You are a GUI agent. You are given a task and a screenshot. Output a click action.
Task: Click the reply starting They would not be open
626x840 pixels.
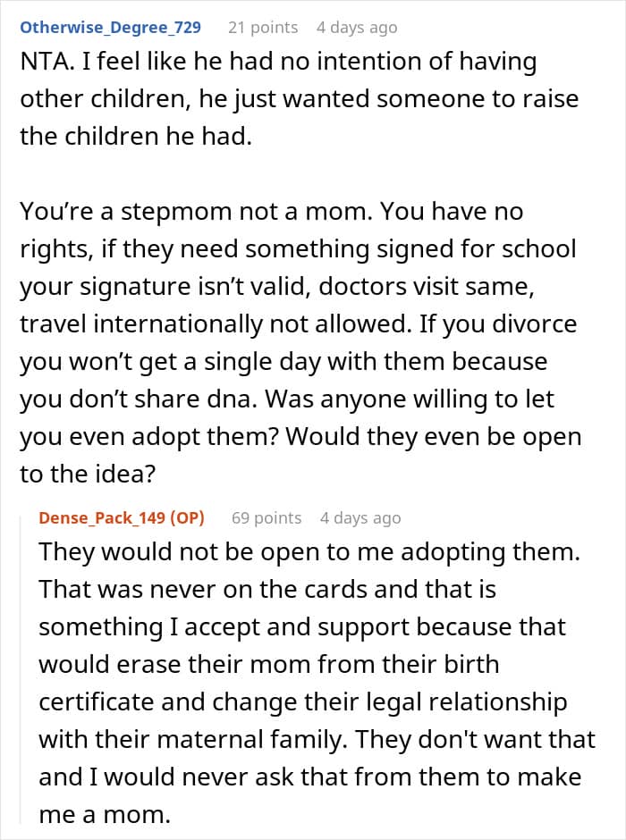(x=317, y=683)
